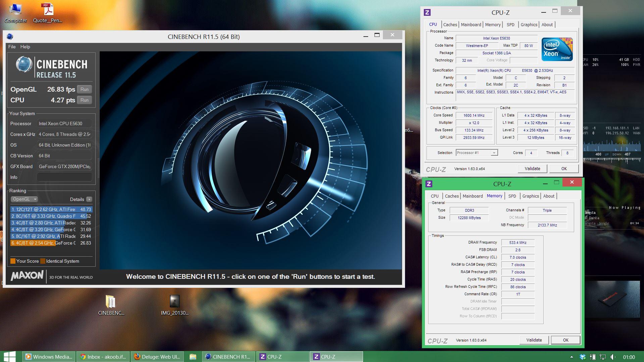Click the top CPU-Z window Z icon
644x362 pixels.
click(427, 12)
